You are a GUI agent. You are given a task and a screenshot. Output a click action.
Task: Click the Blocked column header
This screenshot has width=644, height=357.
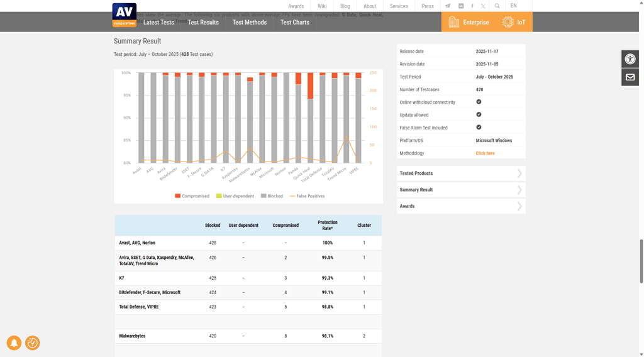click(x=213, y=225)
